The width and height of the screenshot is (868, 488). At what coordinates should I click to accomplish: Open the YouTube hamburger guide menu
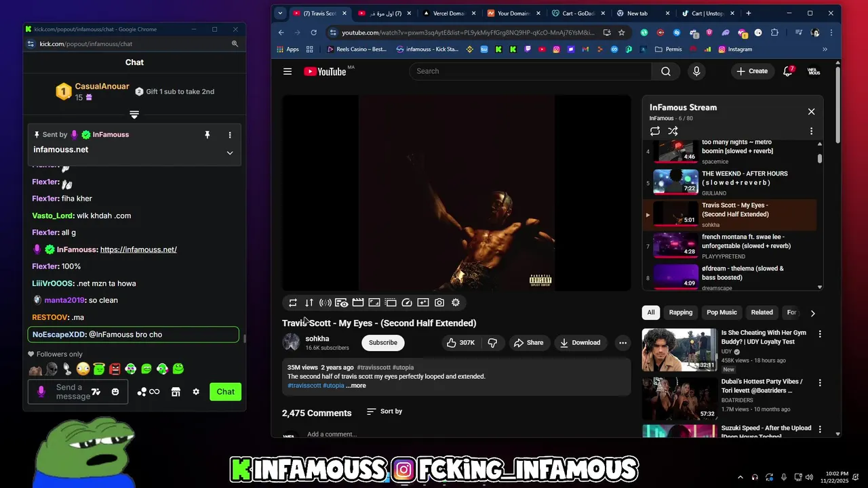point(288,71)
